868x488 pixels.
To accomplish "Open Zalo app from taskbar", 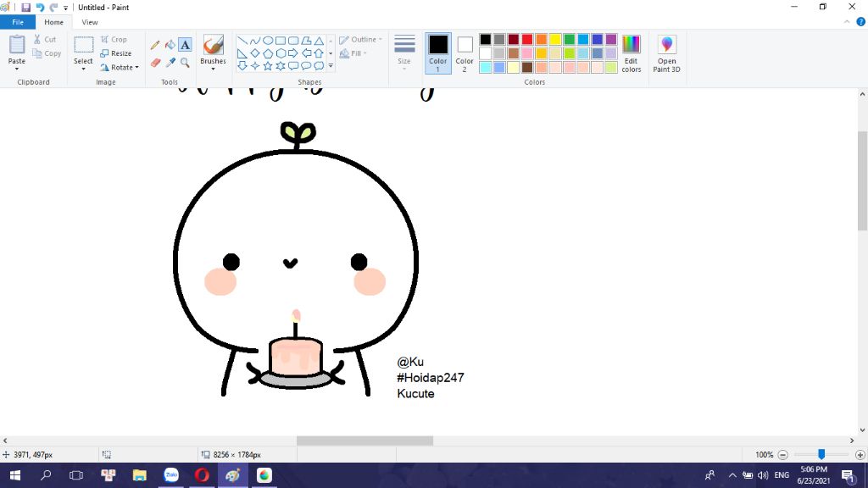I will 171,475.
